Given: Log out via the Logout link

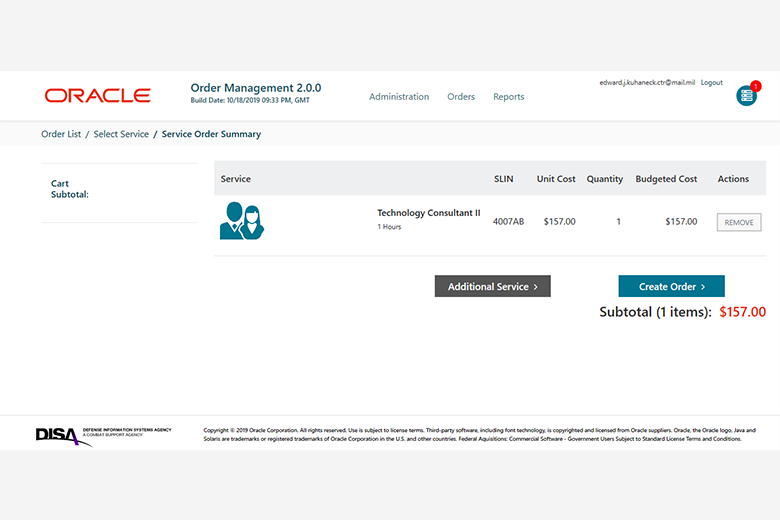Looking at the screenshot, I should pos(711,83).
